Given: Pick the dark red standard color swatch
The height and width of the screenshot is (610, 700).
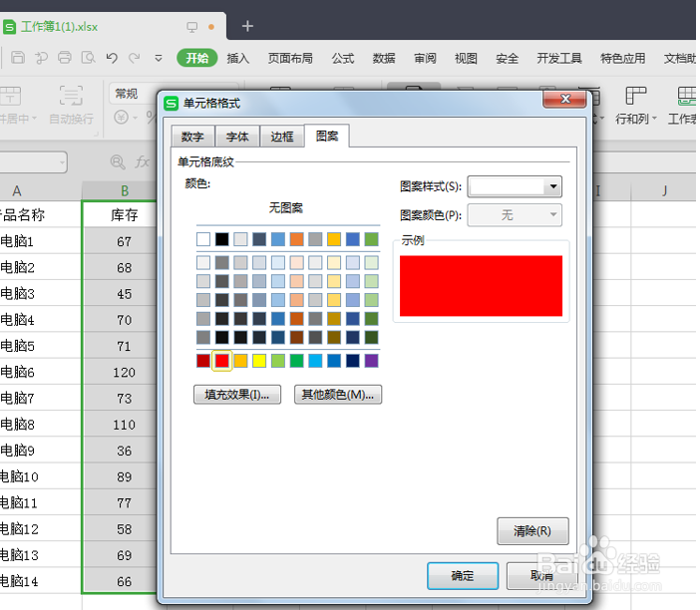Looking at the screenshot, I should [x=203, y=361].
